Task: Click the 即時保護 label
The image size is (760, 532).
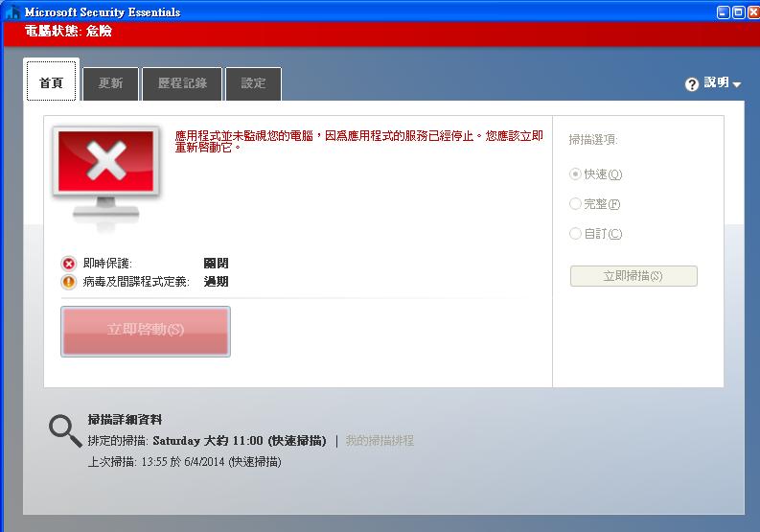Action: pyautogui.click(x=107, y=264)
